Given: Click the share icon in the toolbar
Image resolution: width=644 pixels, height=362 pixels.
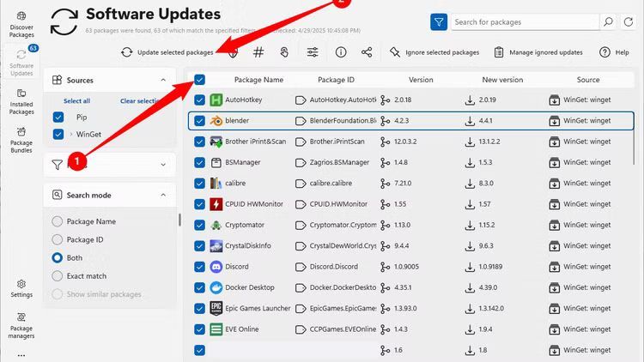Looking at the screenshot, I should [367, 52].
